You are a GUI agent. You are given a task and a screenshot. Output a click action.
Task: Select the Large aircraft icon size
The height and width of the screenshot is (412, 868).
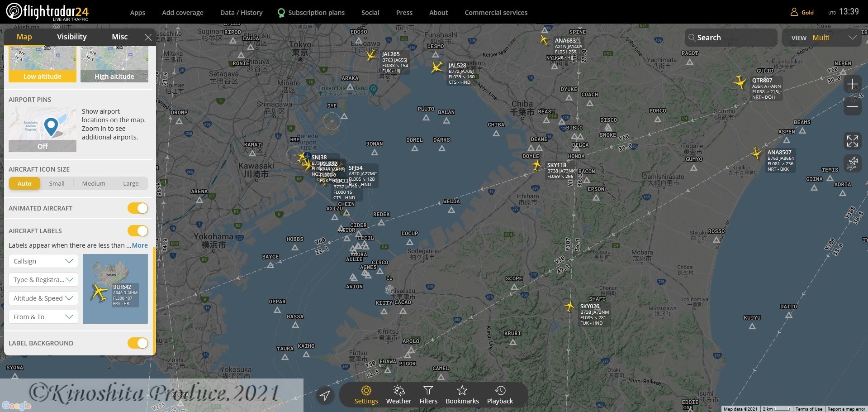131,183
